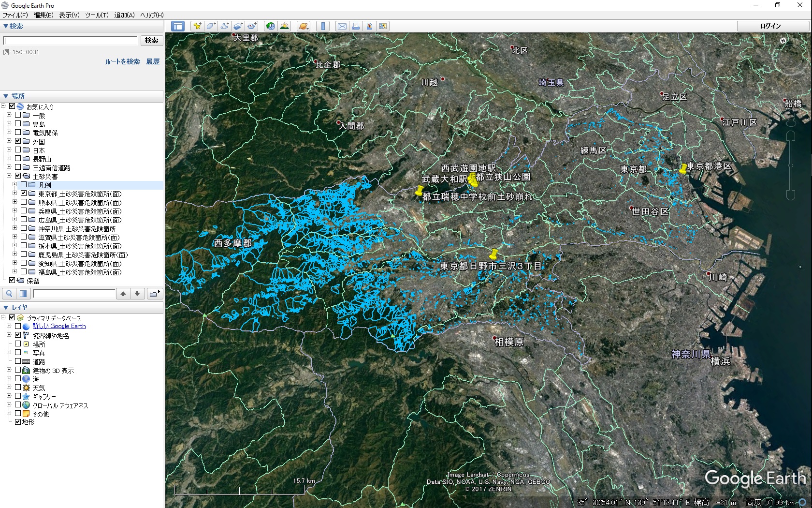Save image toolbar icon
Viewport: 812px width, 508px height.
point(369,26)
